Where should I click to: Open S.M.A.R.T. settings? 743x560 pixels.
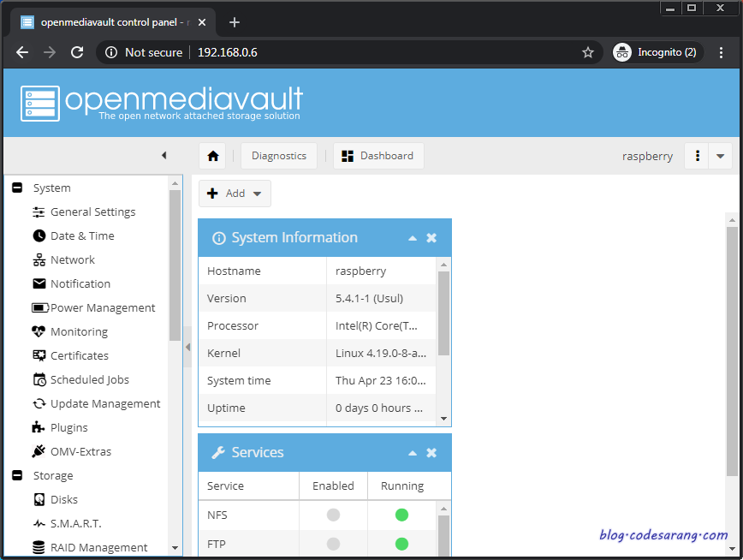point(67,523)
